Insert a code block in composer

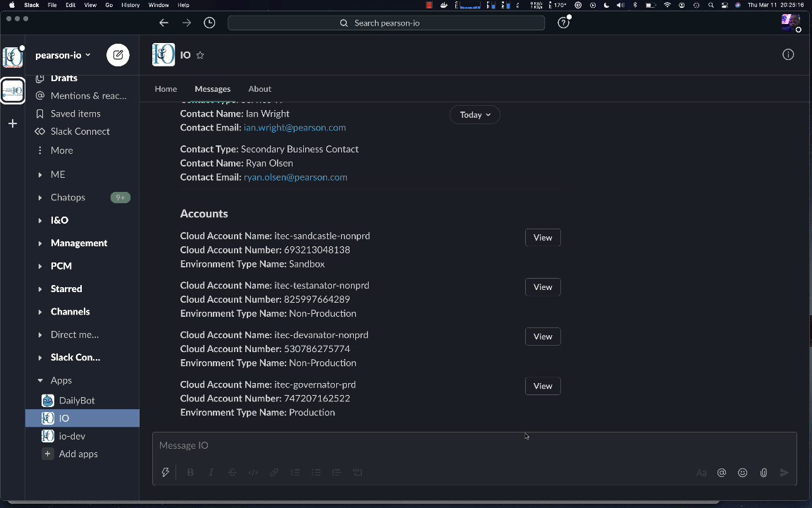point(357,472)
